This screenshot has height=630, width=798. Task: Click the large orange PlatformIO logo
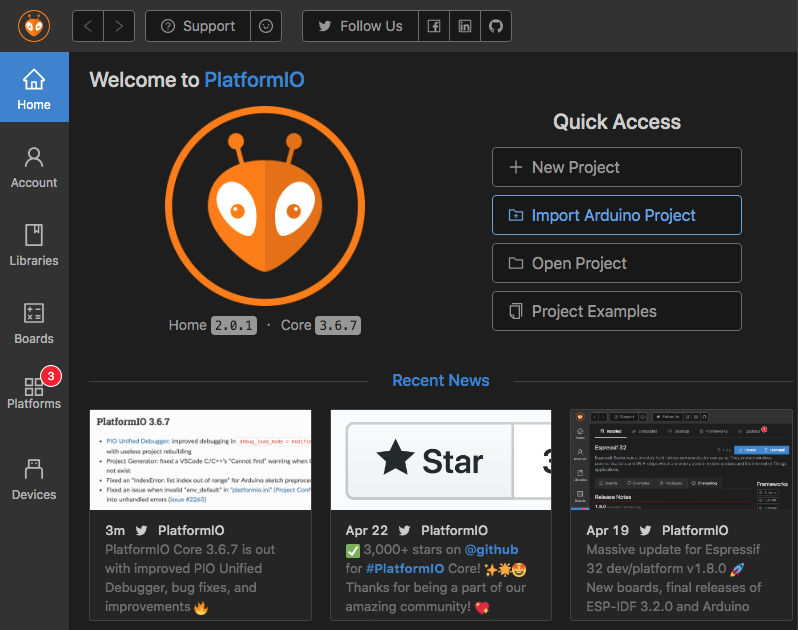265,206
